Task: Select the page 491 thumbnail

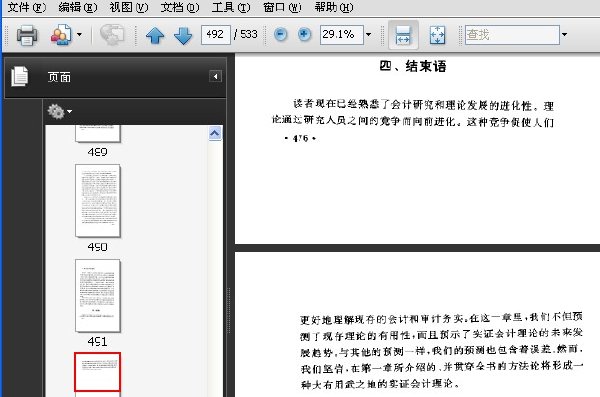Action: [x=98, y=296]
